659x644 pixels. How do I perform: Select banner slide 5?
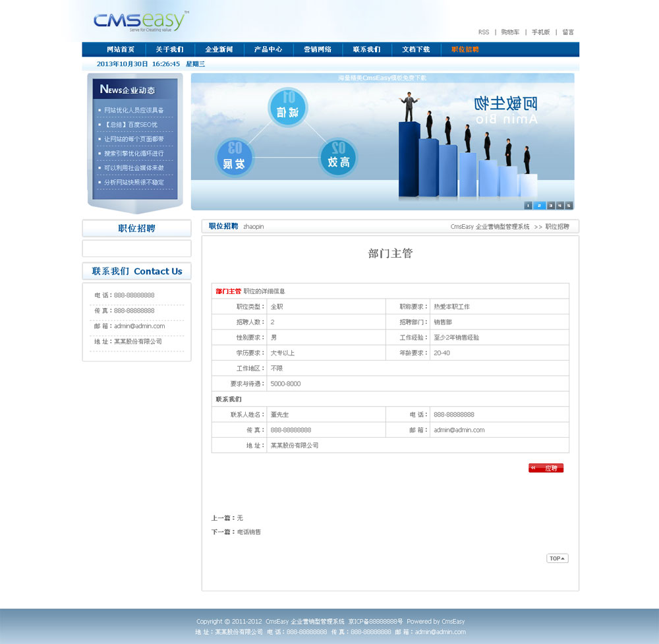(x=569, y=206)
